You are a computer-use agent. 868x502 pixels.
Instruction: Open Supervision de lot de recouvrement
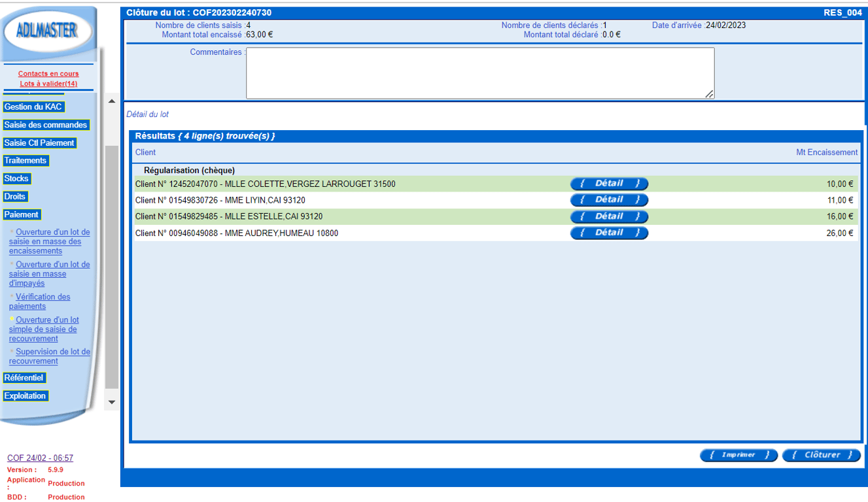click(50, 356)
